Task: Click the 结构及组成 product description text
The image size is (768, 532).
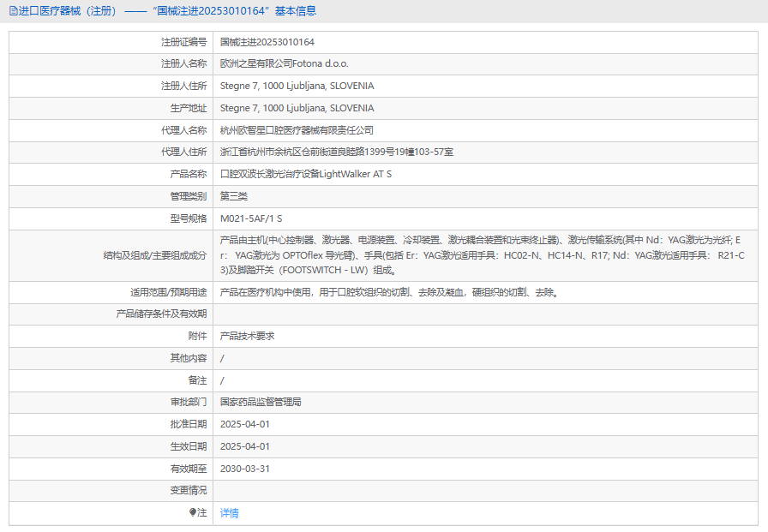Action: pyautogui.click(x=482, y=254)
